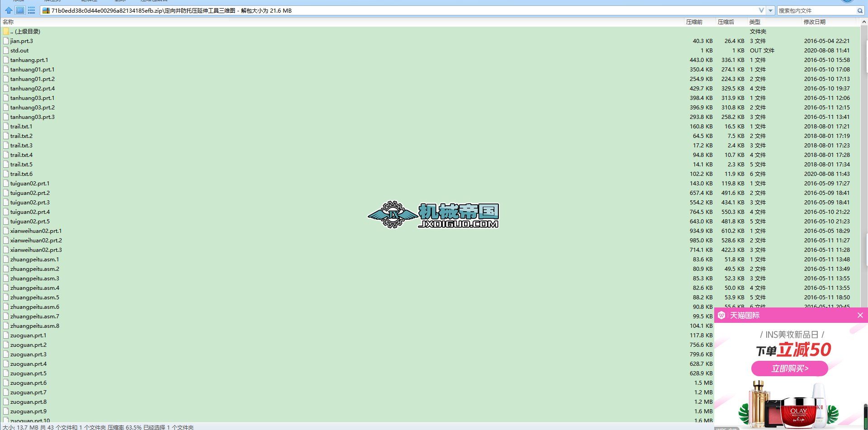Sort files by the 压缩前 column header
Image resolution: width=868 pixels, height=430 pixels.
694,22
